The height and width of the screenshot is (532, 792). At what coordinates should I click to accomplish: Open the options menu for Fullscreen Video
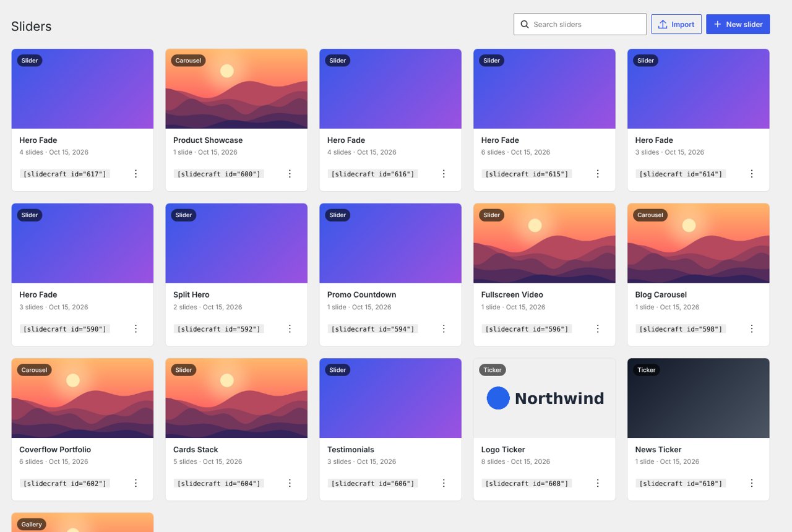[x=598, y=328]
